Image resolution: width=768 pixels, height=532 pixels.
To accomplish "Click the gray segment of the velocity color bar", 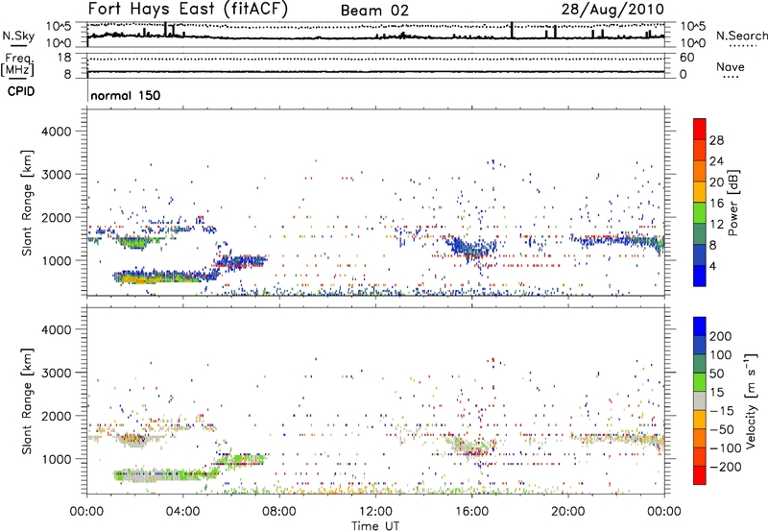I will [x=700, y=400].
